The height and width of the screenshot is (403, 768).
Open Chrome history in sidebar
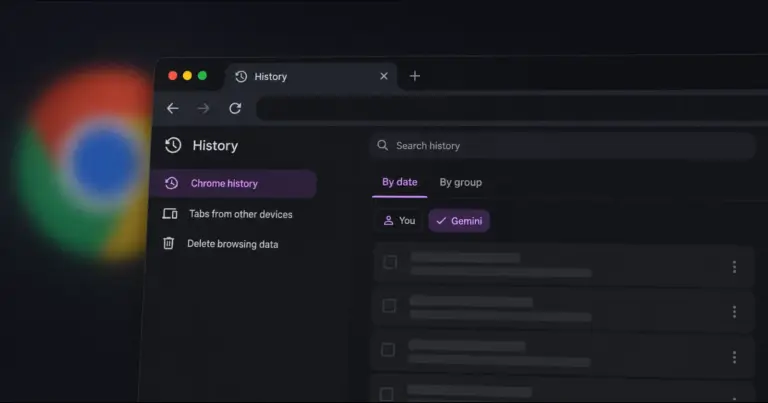point(233,184)
